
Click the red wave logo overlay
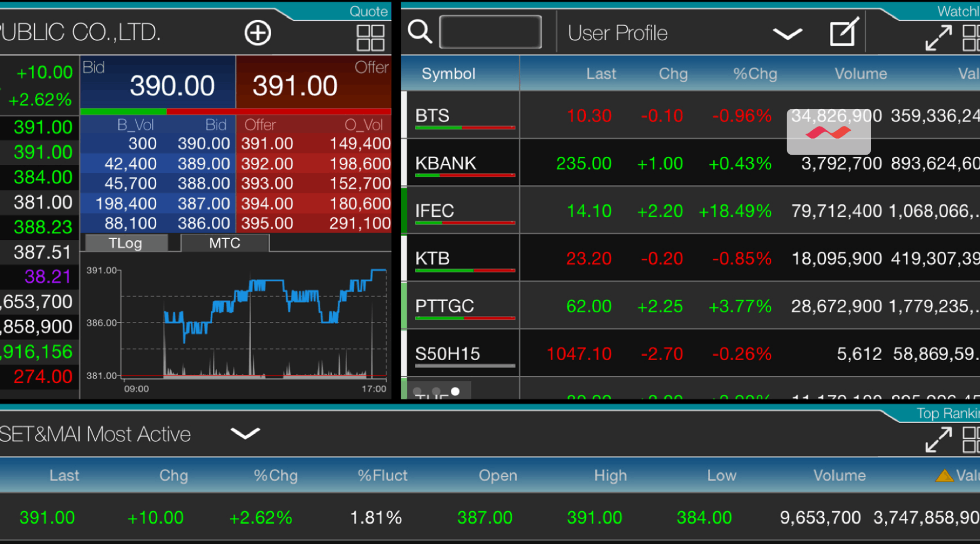tap(828, 132)
